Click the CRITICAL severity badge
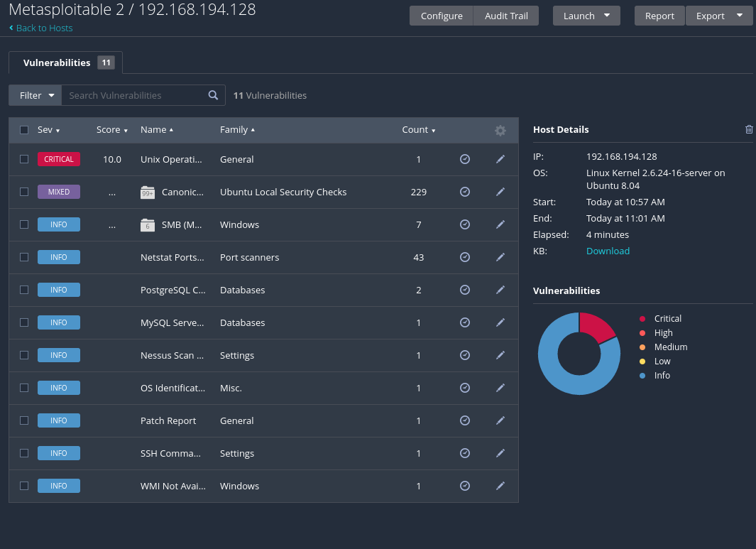 click(x=59, y=159)
